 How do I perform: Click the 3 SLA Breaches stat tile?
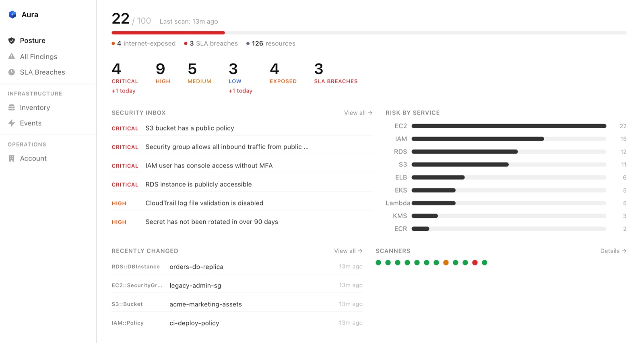(x=336, y=73)
